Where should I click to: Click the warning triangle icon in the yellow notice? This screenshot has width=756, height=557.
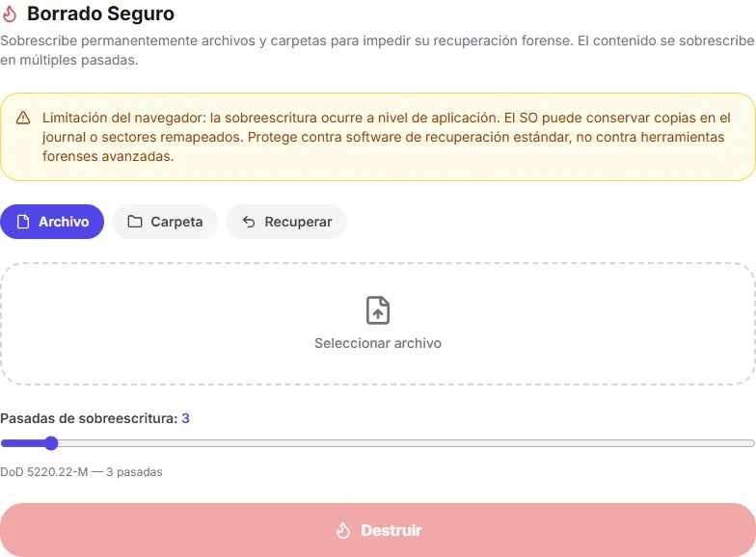[x=23, y=118]
